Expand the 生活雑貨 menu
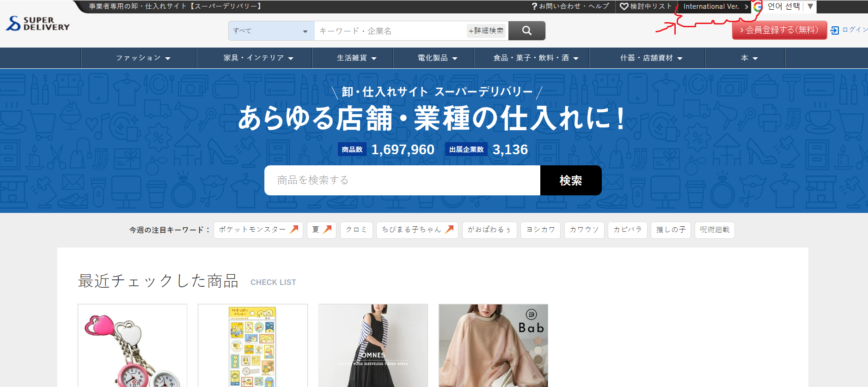 tap(353, 58)
